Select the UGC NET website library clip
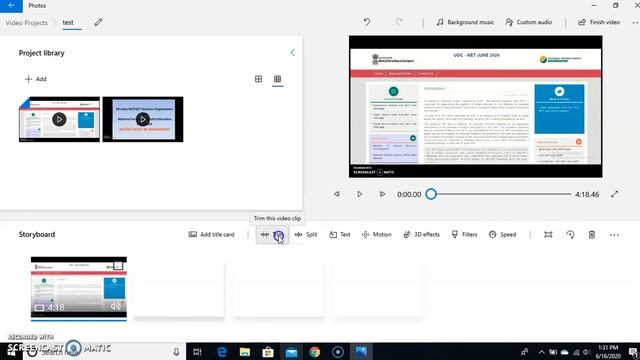Viewport: 640px width, 360px height. pyautogui.click(x=59, y=119)
